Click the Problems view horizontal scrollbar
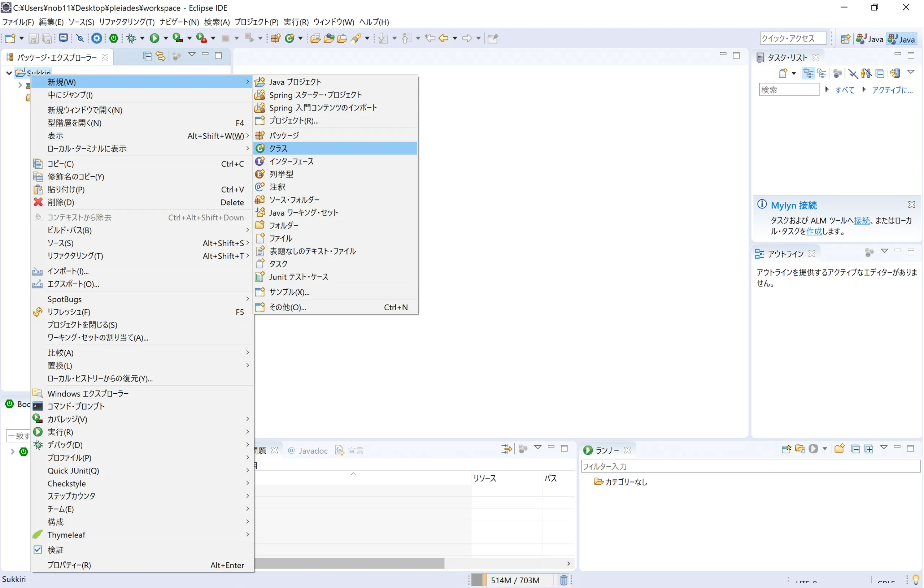Screen dimensions: 924x588 (x=349, y=563)
